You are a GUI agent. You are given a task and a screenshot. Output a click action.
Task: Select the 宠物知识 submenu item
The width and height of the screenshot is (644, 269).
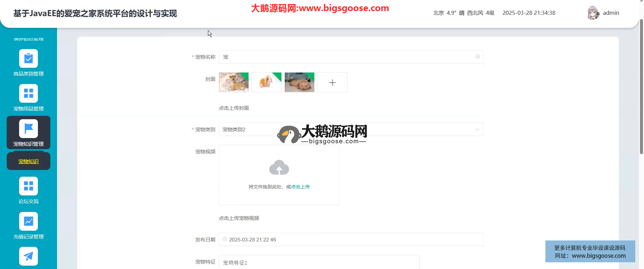[29, 162]
